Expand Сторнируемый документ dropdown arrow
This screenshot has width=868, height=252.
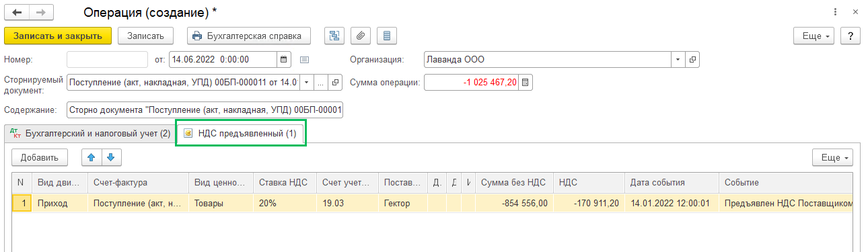click(x=306, y=83)
